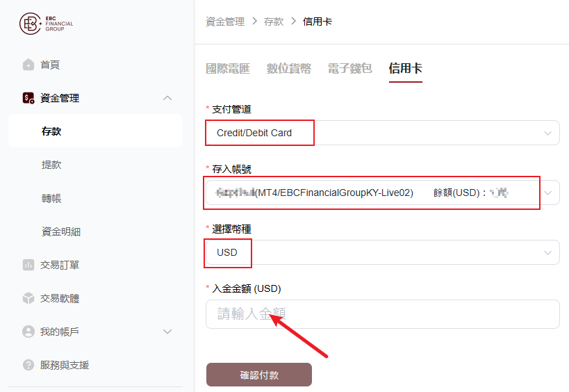Open the 支付管道 payment channel dropdown
The width and height of the screenshot is (569, 392).
[383, 133]
